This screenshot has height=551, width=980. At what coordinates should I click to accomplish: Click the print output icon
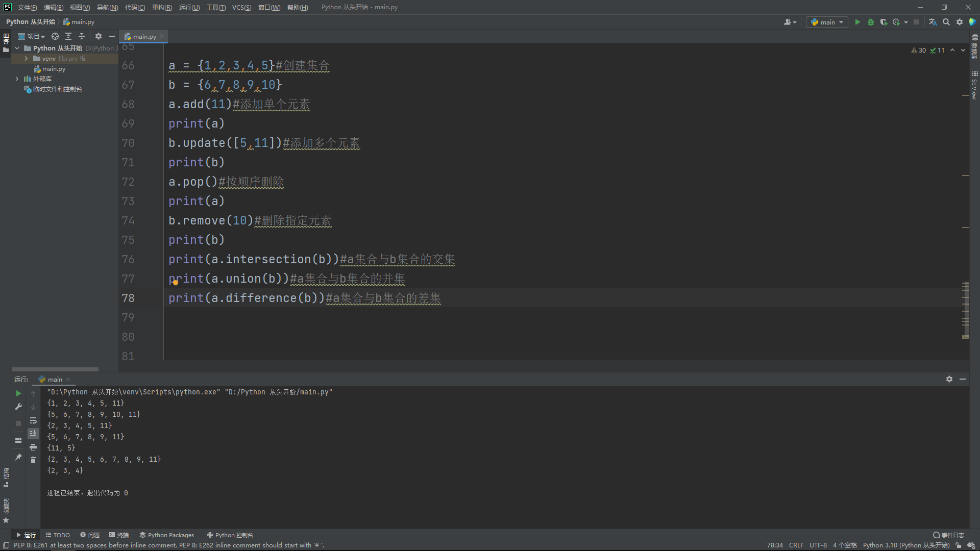33,447
